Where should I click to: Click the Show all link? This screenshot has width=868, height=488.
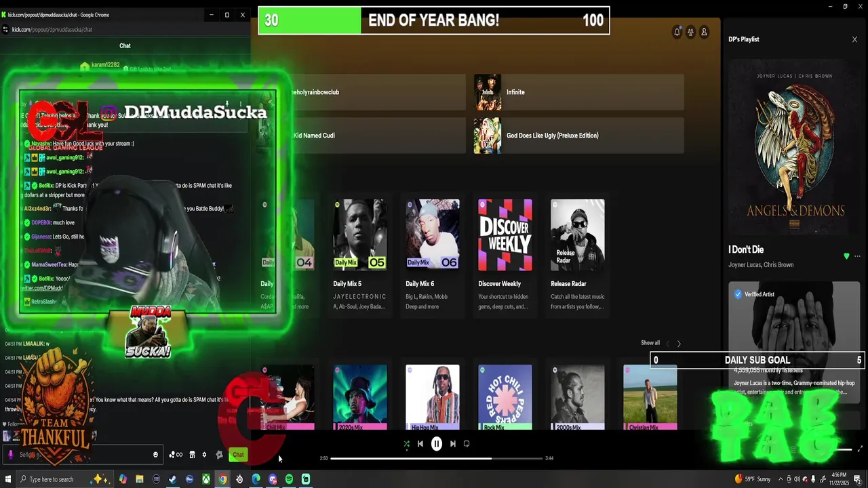coord(650,343)
